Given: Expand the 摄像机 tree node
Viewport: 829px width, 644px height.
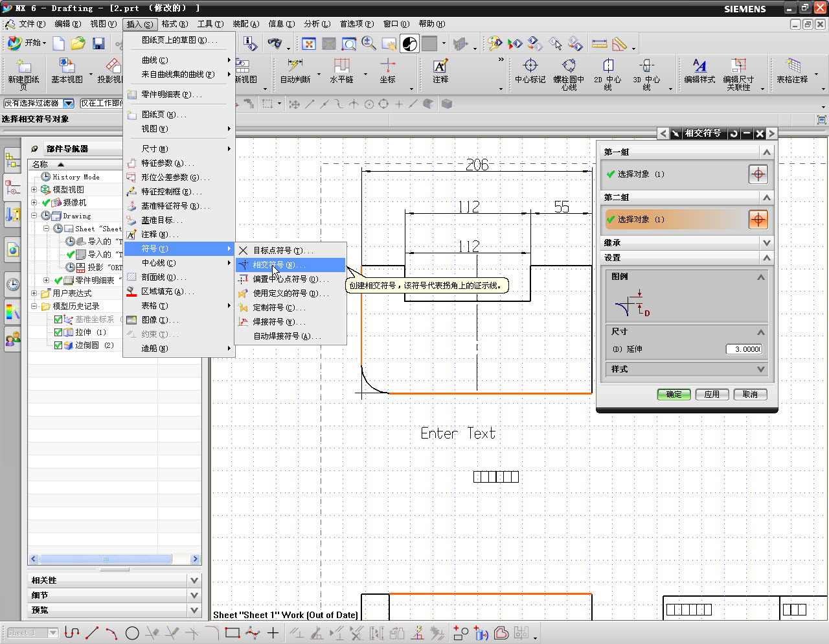Looking at the screenshot, I should [34, 203].
